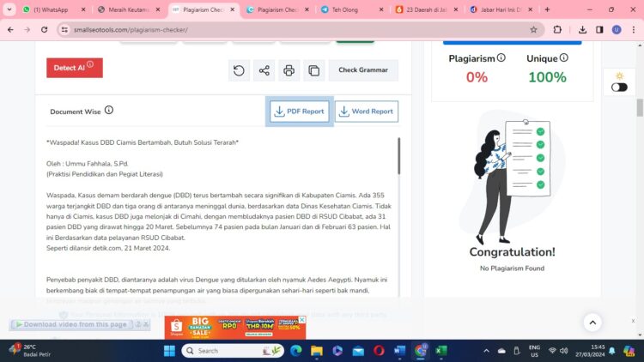
Task: Open the Windows Start menu
Action: coord(169,351)
